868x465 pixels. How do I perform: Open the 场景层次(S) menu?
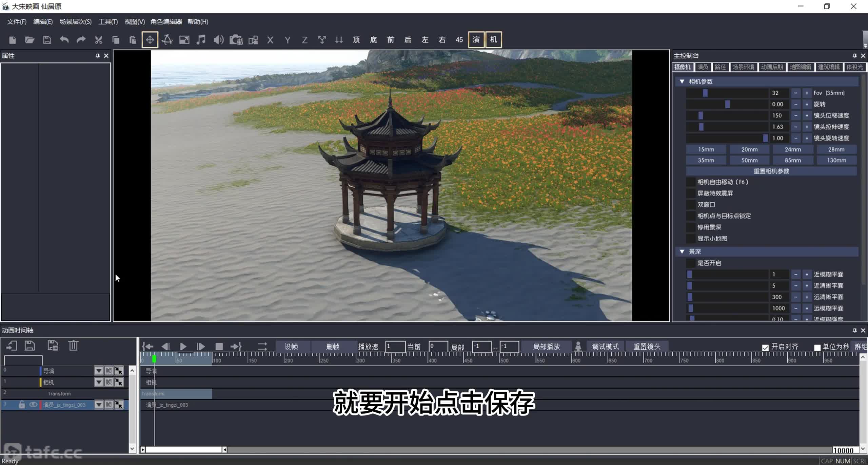pos(76,22)
